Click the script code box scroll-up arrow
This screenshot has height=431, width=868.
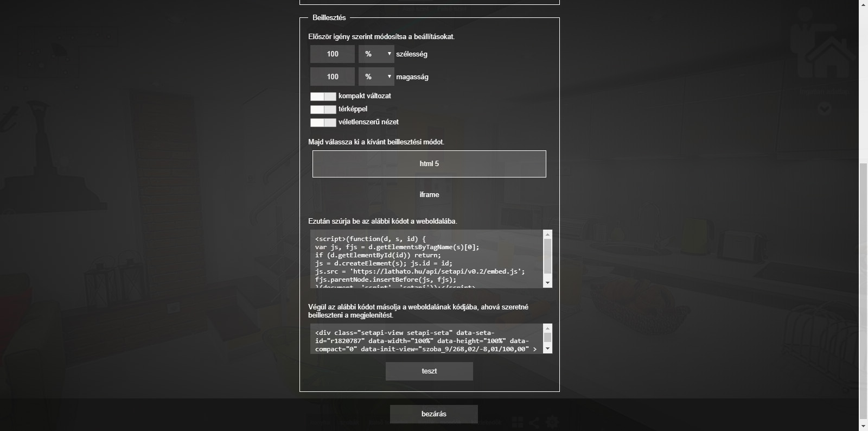click(547, 234)
